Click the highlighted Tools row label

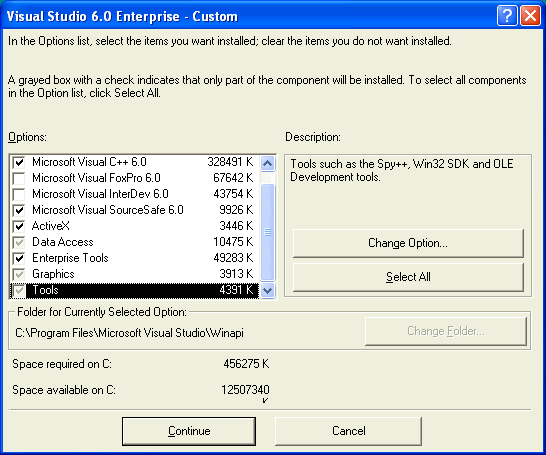click(x=45, y=290)
